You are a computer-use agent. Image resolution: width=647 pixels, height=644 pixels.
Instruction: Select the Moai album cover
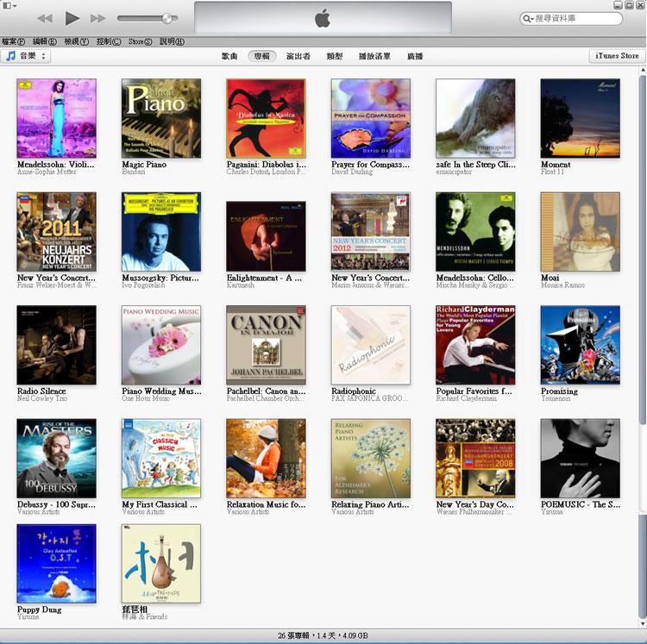tap(581, 232)
